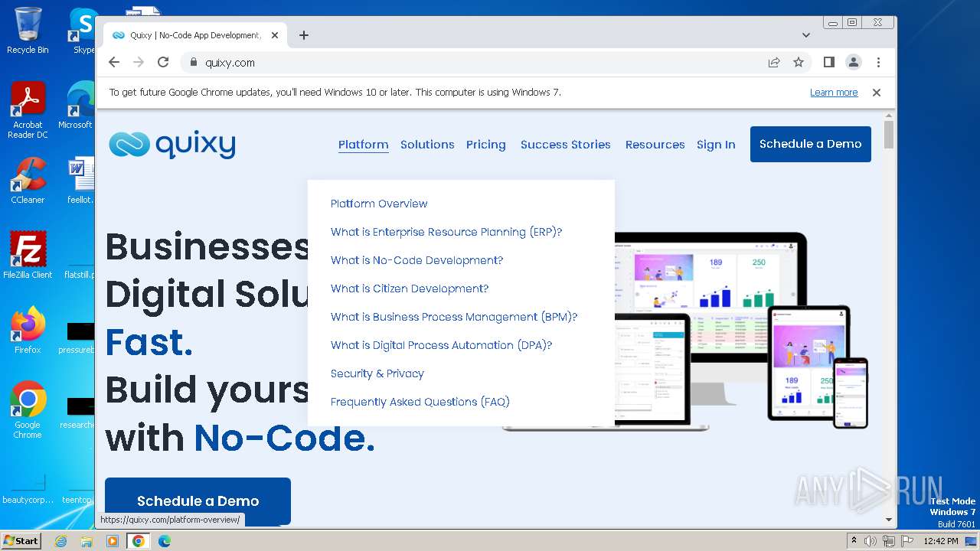Open the Action Center flag icon
The image size is (980, 551).
click(906, 541)
